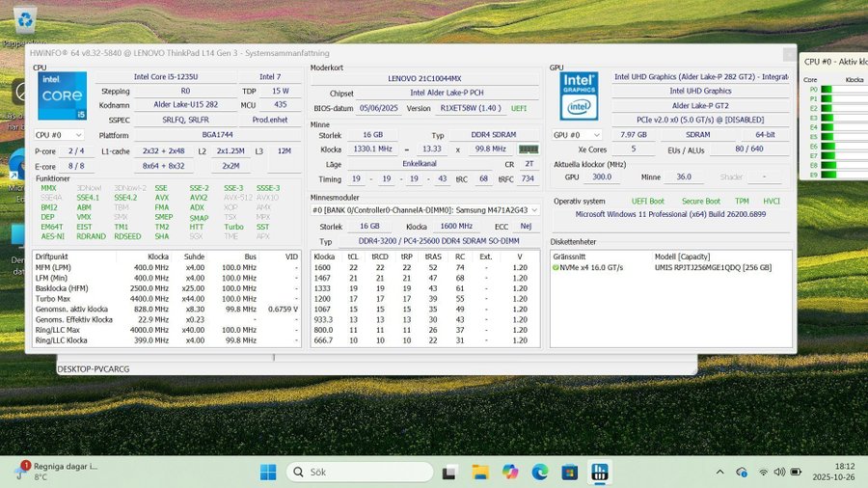Expand the CPU #0 selector dropdown
This screenshot has width=868, height=488.
(x=59, y=136)
